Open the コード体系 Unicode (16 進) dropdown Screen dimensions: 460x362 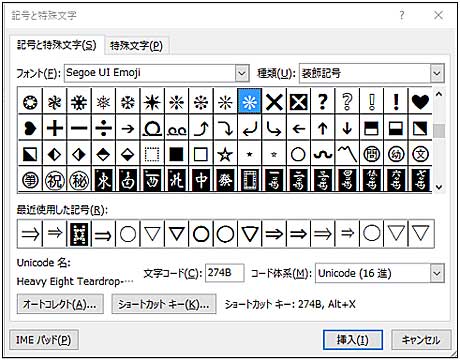click(437, 273)
